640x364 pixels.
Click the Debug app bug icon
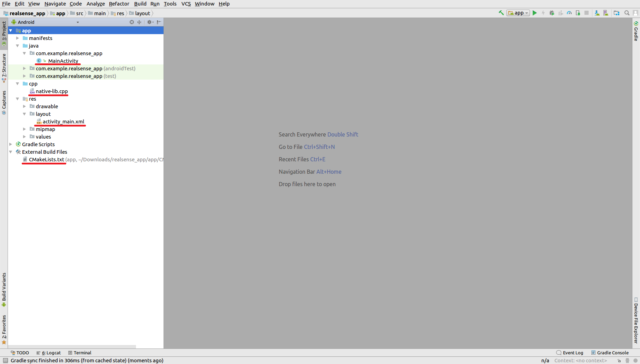pyautogui.click(x=552, y=13)
